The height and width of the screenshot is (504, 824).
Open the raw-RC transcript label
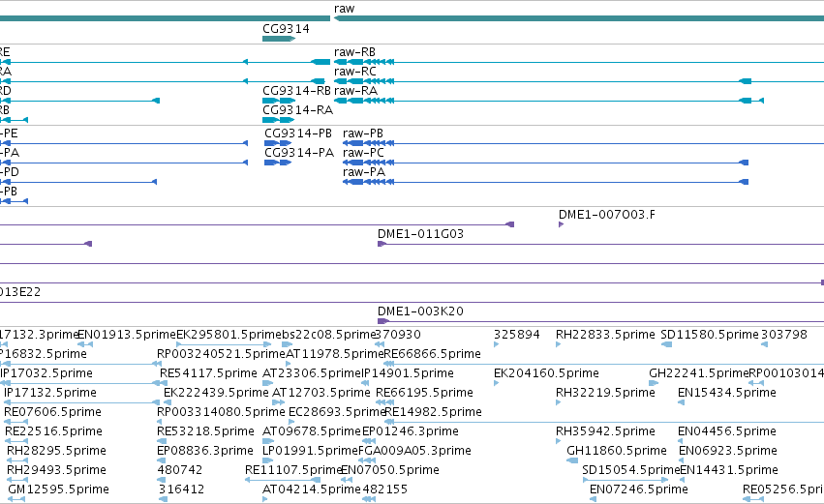355,72
